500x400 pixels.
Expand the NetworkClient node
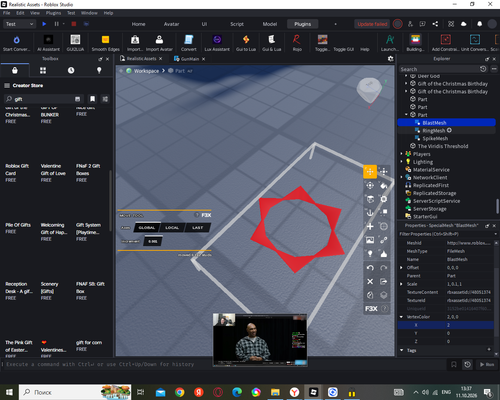401,177
